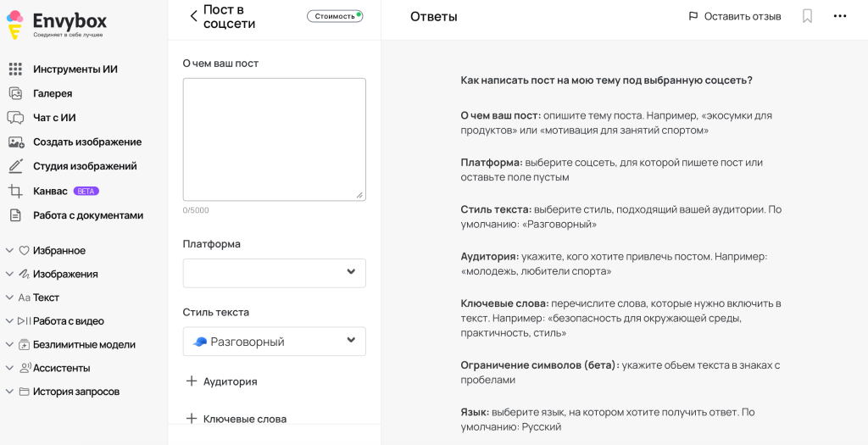The width and height of the screenshot is (868, 445).
Task: Expand the История запросов chevron
Action: coord(9,392)
